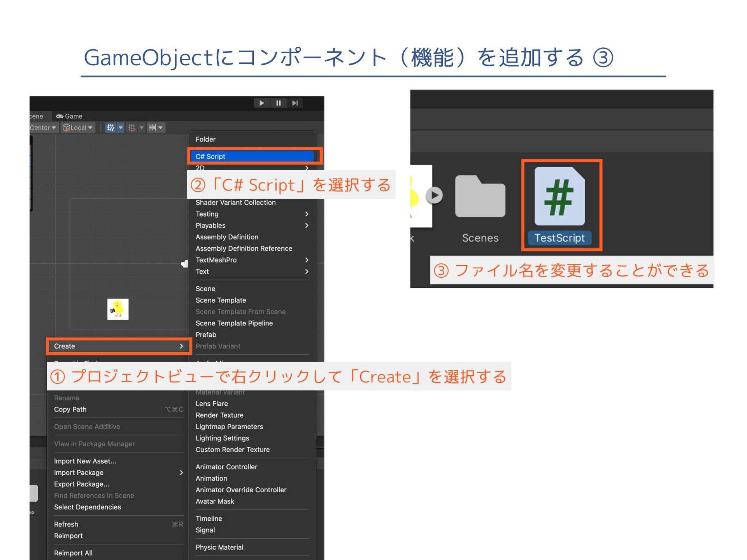The width and height of the screenshot is (747, 560).
Task: Open the Center pivot dropdown
Action: click(43, 128)
